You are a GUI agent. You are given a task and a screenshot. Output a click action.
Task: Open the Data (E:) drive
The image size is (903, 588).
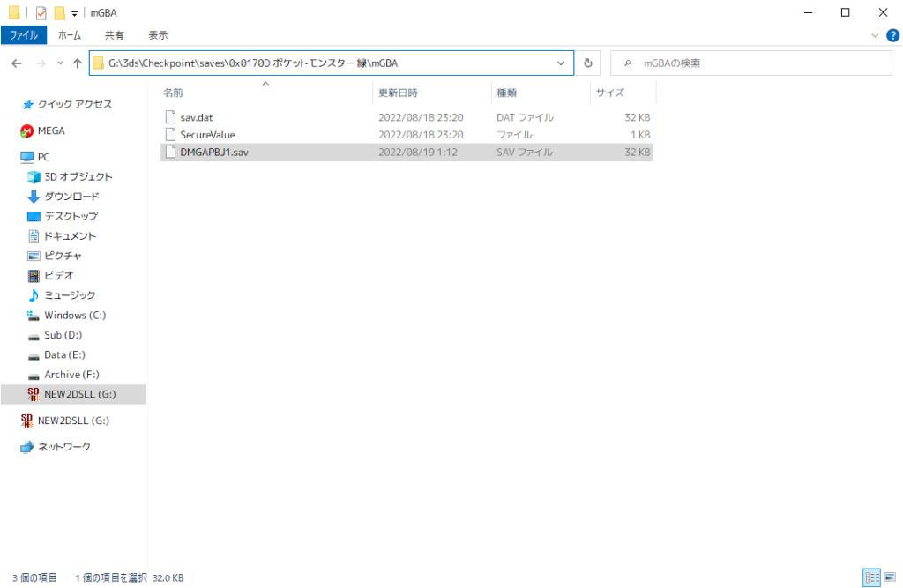pos(64,354)
